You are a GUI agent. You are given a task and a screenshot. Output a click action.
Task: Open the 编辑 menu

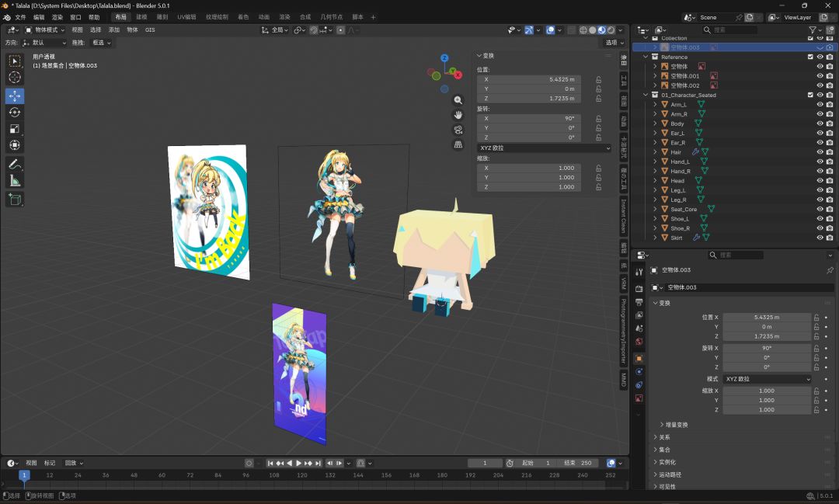point(39,17)
